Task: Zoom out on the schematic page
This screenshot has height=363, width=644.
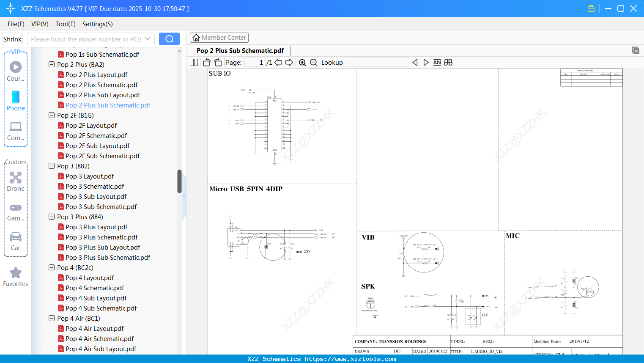Action: (313, 62)
